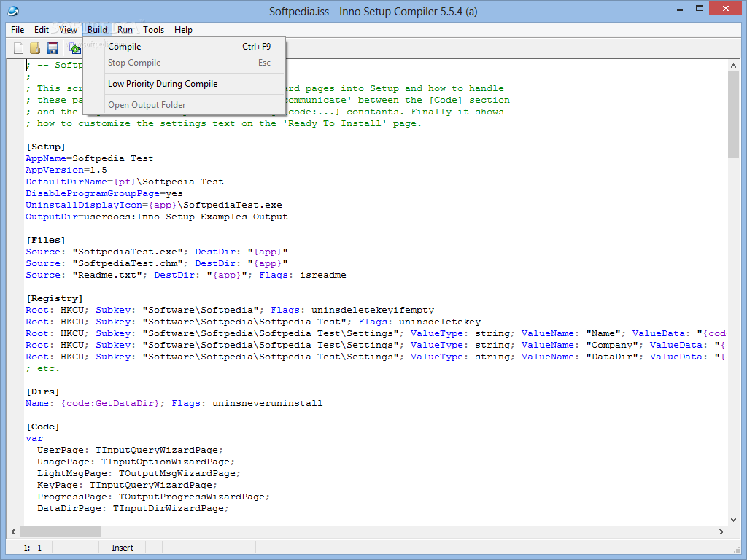This screenshot has width=747, height=560.
Task: Click the Insert mode status bar entry
Action: (123, 548)
